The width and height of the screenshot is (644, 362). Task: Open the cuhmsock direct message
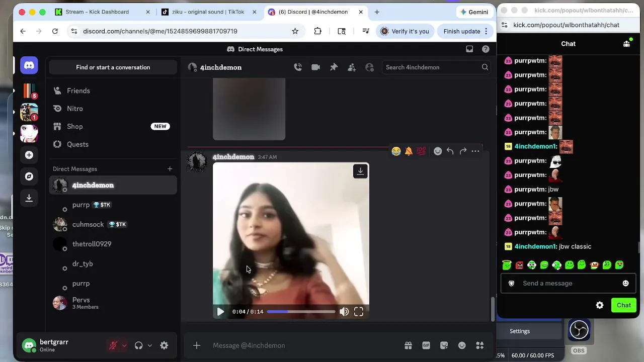[113, 225]
